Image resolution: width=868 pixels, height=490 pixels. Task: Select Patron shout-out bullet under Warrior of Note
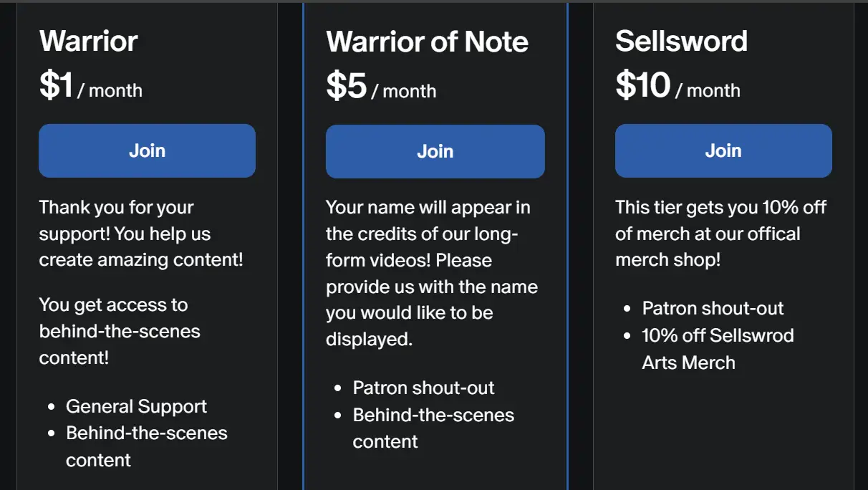pos(423,388)
